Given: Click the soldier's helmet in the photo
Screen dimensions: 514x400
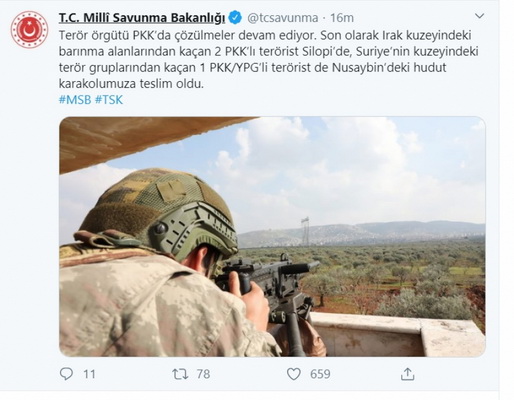Looking at the screenshot, I should [157, 213].
